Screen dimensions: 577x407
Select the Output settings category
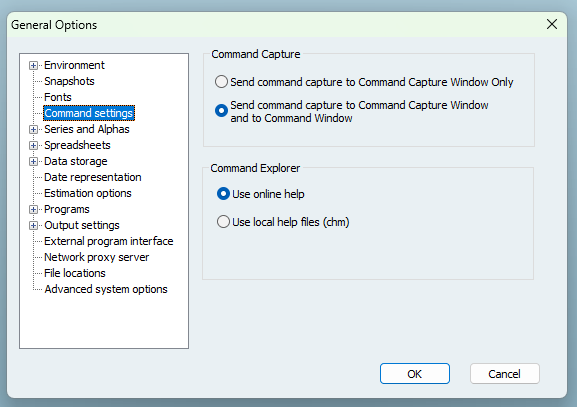click(x=82, y=225)
